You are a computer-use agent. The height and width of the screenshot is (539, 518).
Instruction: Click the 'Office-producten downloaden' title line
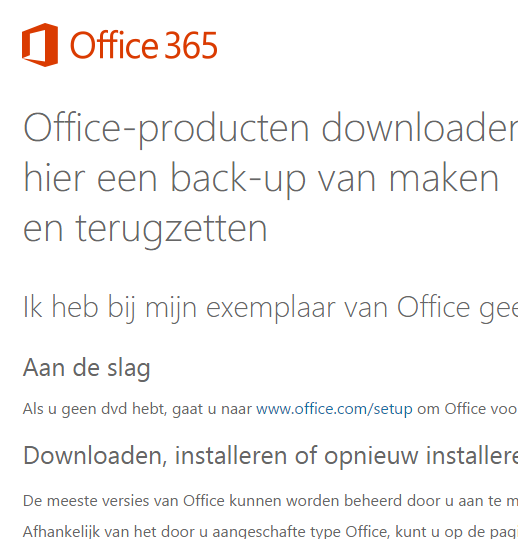271,128
